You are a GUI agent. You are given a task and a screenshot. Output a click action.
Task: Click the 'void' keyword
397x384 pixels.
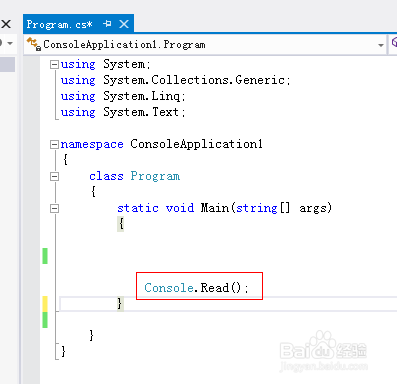[x=180, y=208]
